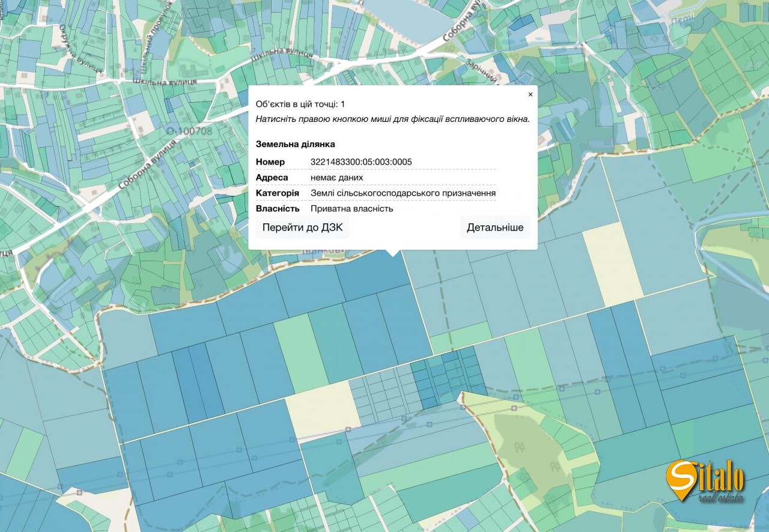Click the 'Земельна ділянка' heading
The height and width of the screenshot is (532, 769).
295,144
